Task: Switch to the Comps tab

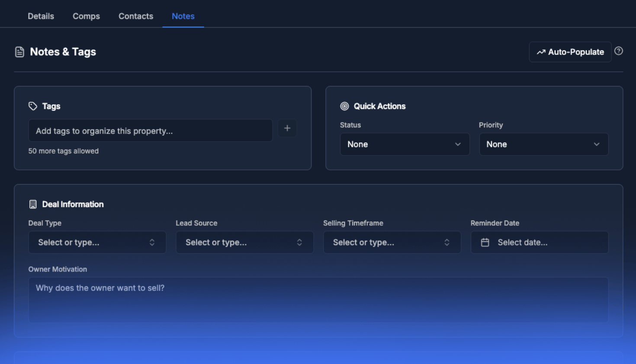Action: click(86, 16)
